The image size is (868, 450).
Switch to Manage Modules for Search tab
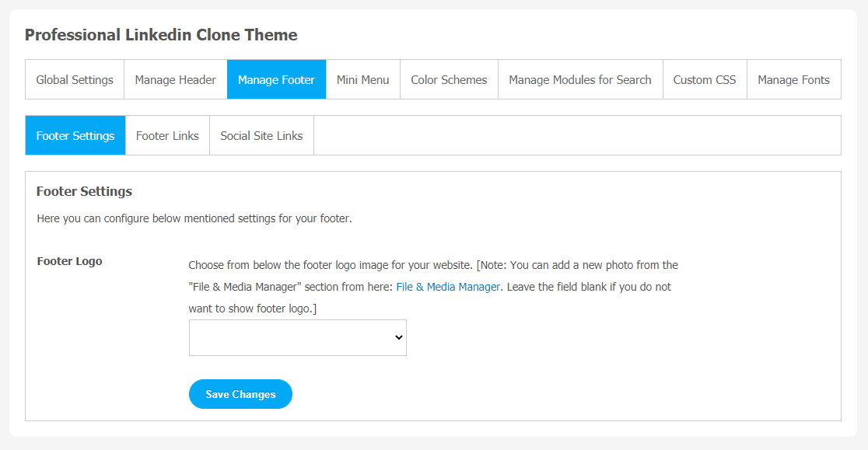point(580,79)
